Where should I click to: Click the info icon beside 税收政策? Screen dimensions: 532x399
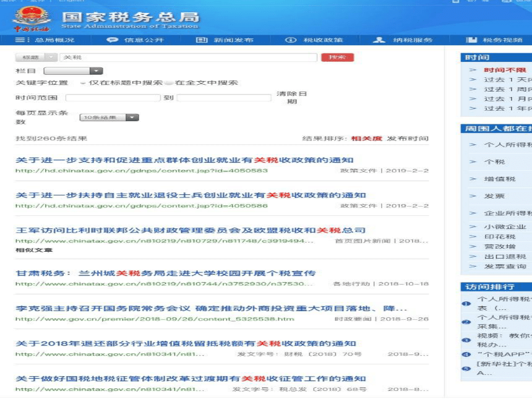pos(291,40)
